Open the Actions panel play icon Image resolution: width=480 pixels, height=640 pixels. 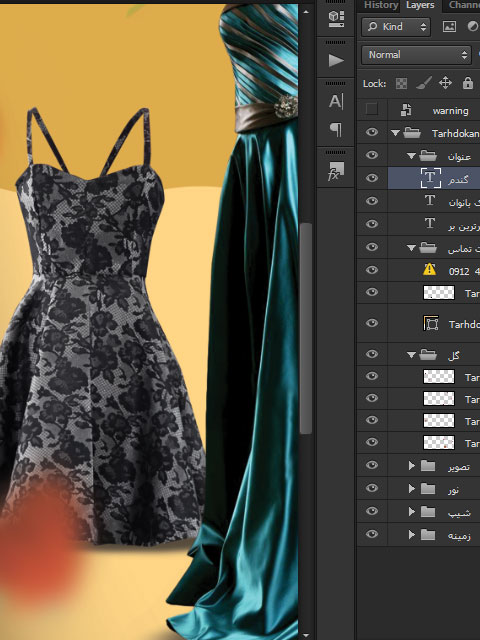point(336,60)
